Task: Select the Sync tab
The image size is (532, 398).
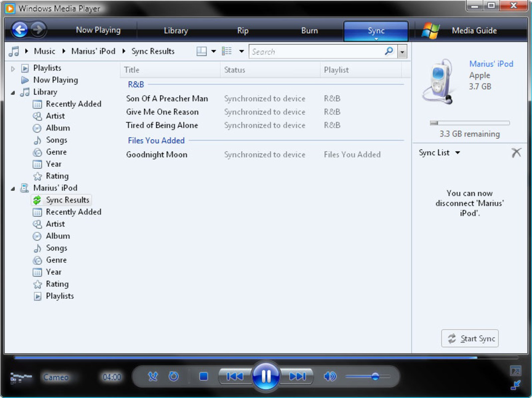Action: (x=376, y=30)
